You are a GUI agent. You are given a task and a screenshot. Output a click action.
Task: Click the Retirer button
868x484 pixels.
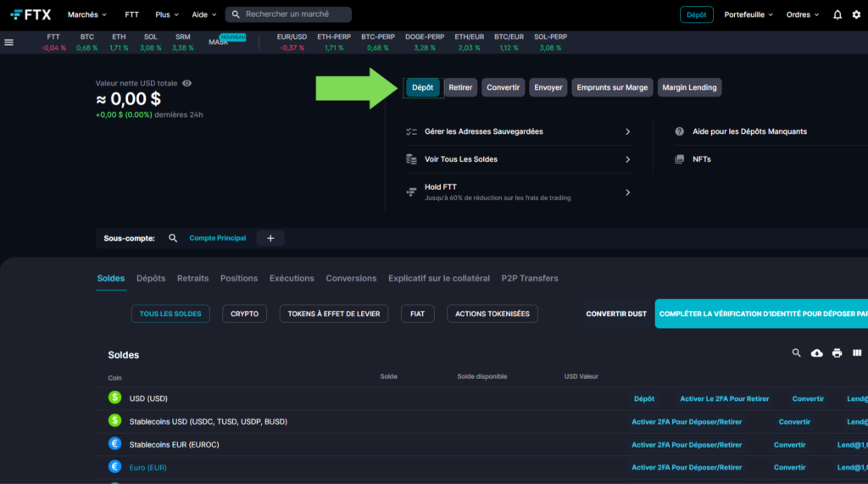click(460, 87)
